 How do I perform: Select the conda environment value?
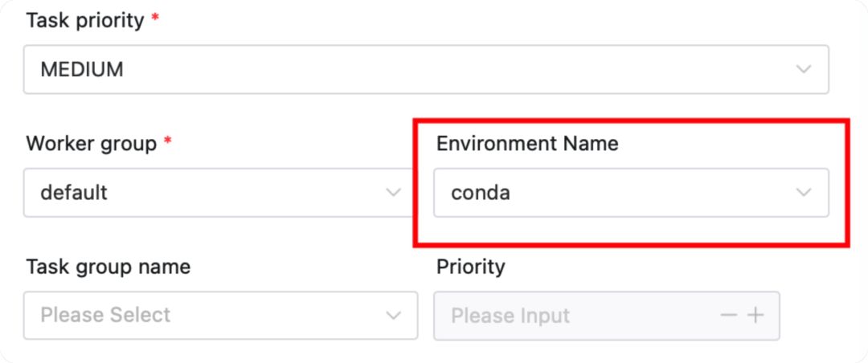[x=481, y=193]
